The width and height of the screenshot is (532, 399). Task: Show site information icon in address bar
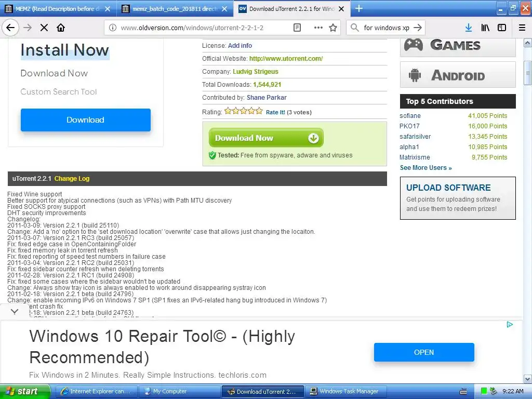(x=113, y=28)
